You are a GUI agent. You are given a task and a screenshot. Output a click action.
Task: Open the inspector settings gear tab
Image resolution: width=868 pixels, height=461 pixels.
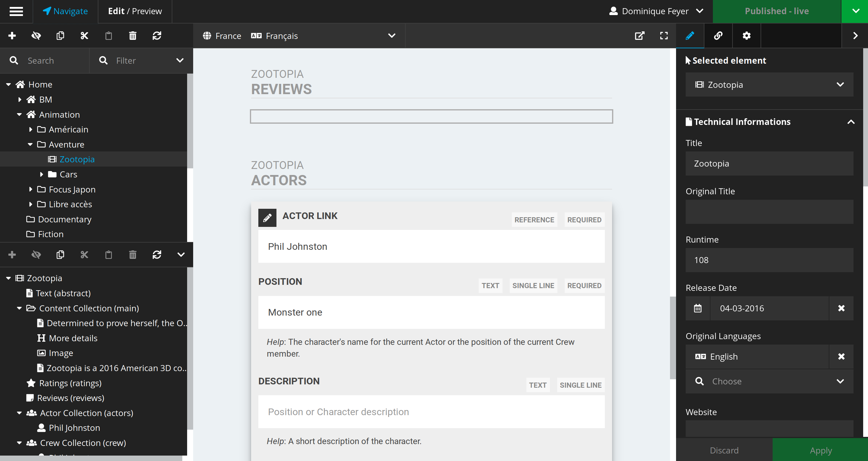click(x=746, y=36)
